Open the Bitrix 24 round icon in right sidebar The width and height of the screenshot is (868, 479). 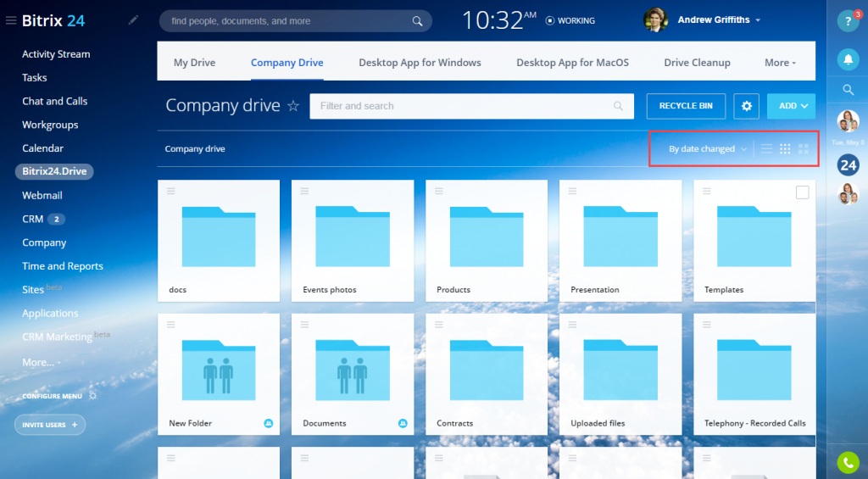[x=848, y=165]
